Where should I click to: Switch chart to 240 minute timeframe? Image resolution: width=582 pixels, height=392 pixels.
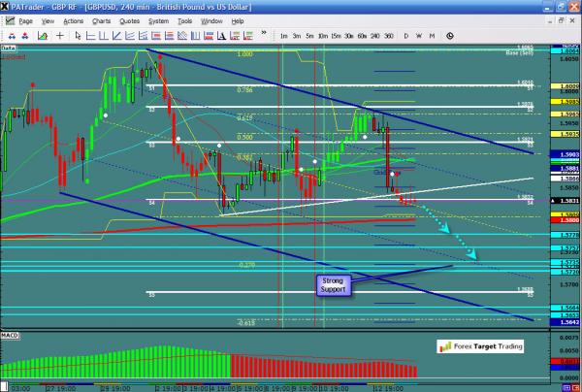(x=375, y=36)
